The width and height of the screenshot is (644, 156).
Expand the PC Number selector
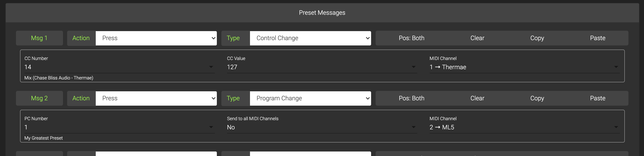pos(119,127)
